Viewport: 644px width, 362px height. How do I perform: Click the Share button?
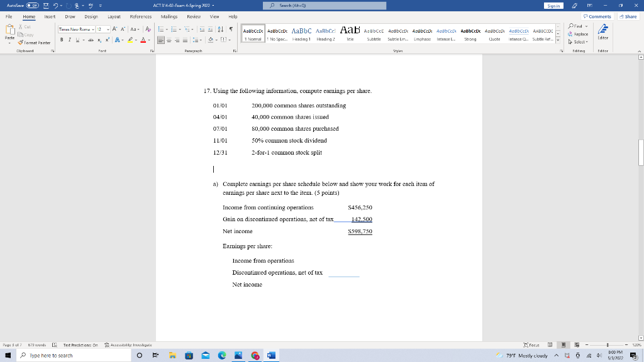point(627,16)
